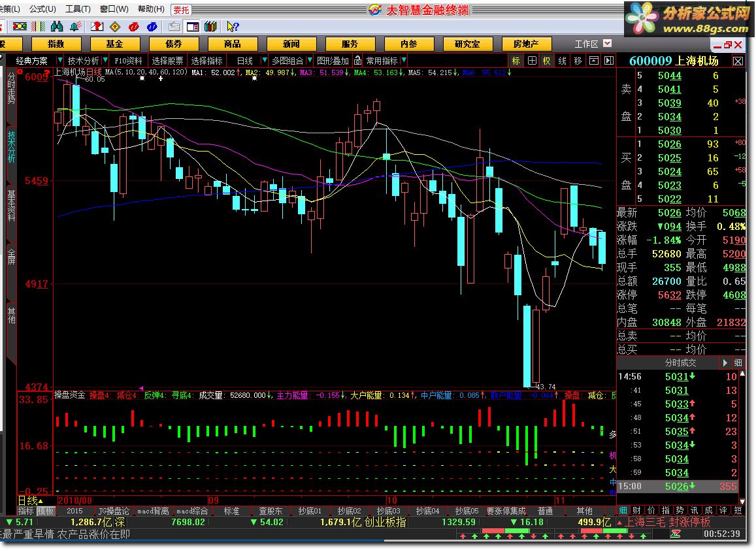Click the 选择股票 button
Viewport: 756px width, 550px height.
[167, 60]
